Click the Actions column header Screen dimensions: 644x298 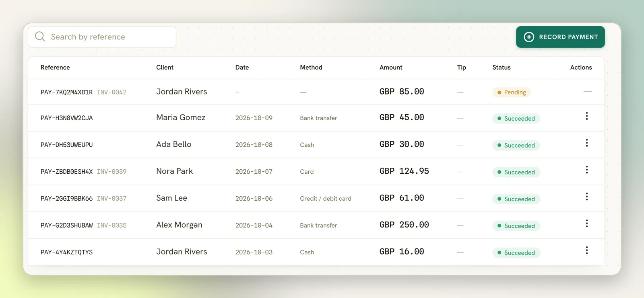(581, 68)
